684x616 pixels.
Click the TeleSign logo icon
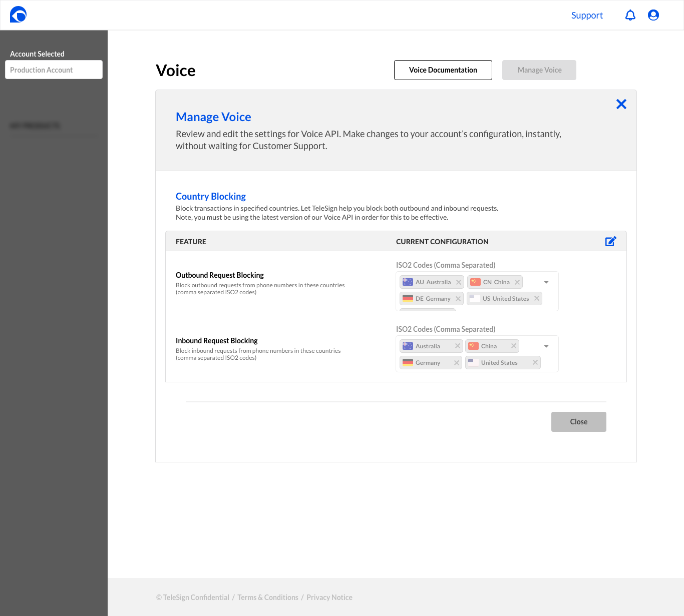click(x=18, y=15)
